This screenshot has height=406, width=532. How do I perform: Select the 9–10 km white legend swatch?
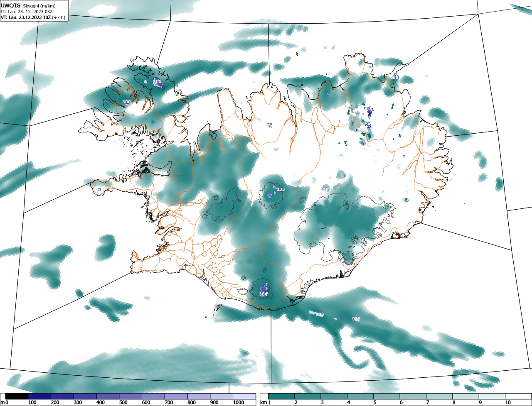pyautogui.click(x=492, y=396)
